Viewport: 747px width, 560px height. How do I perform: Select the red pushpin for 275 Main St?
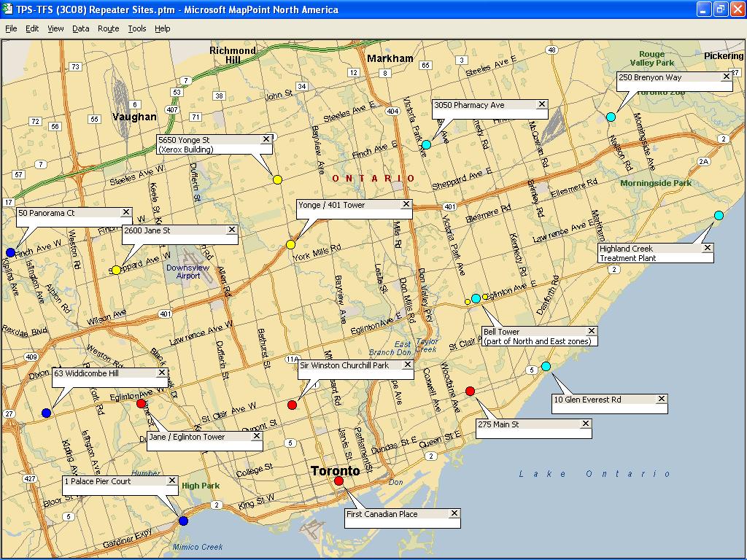(471, 391)
